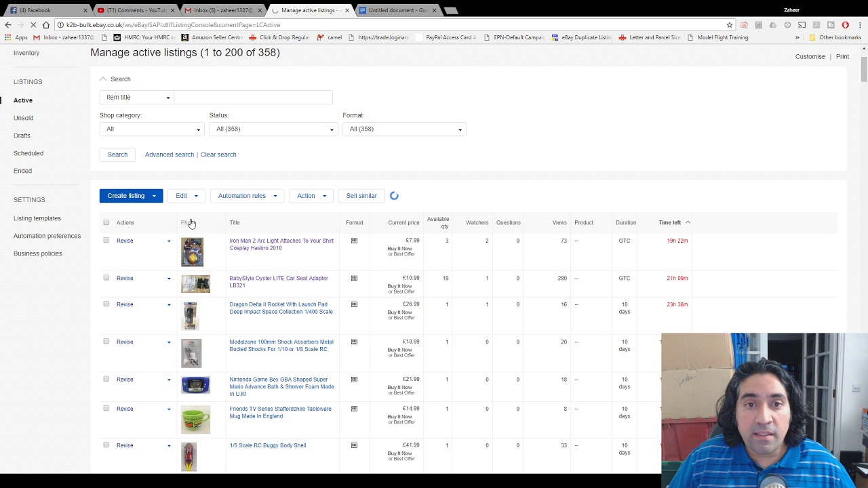Open the Amazon Seller Central bookmark
Image resolution: width=868 pixels, height=488 pixels.
[x=212, y=37]
